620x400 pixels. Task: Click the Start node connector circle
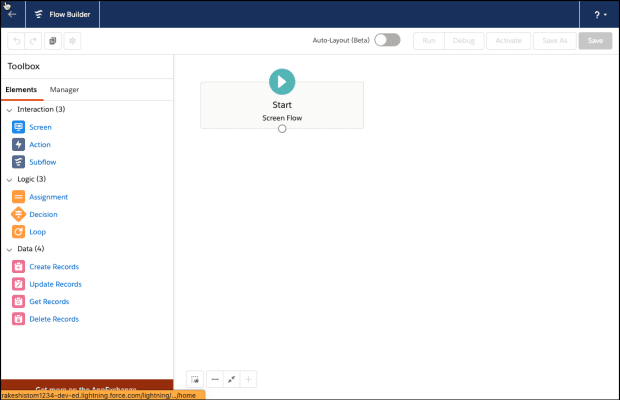282,129
